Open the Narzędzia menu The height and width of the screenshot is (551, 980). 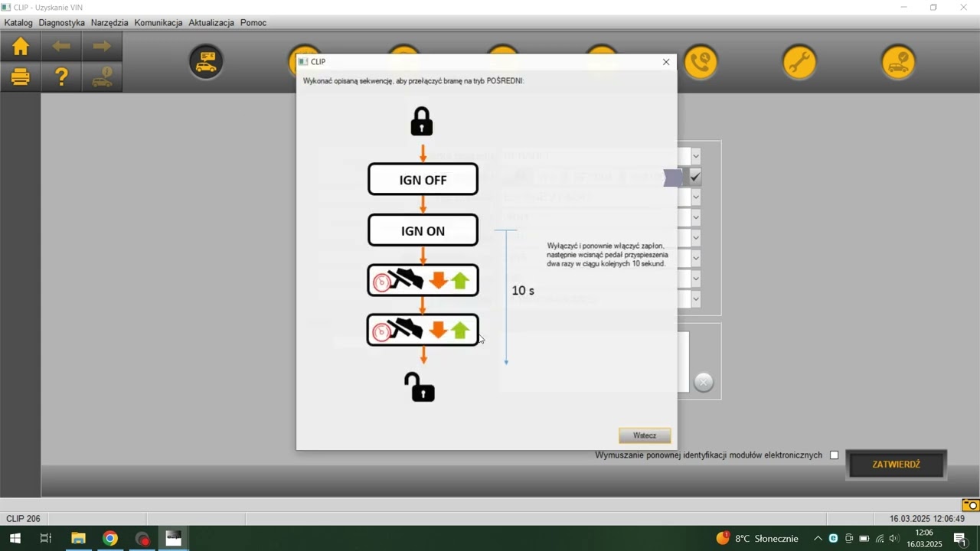[x=109, y=23]
